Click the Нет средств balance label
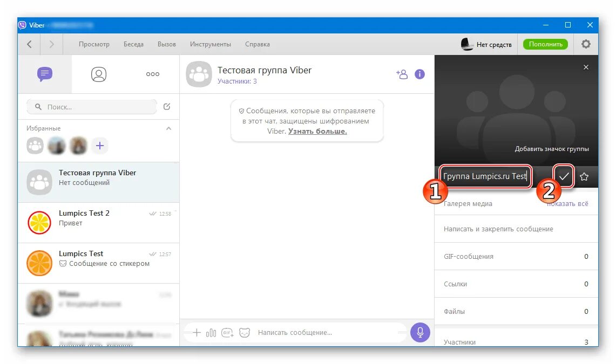 pos(494,45)
